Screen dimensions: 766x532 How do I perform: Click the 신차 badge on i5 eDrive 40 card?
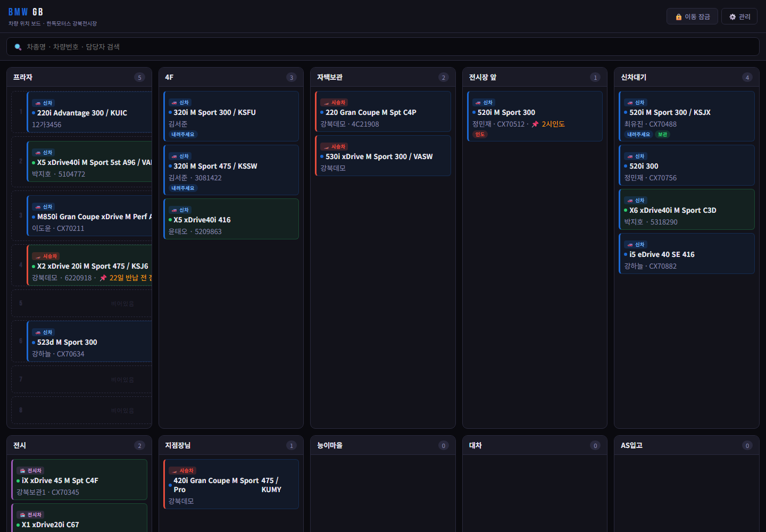click(x=636, y=244)
